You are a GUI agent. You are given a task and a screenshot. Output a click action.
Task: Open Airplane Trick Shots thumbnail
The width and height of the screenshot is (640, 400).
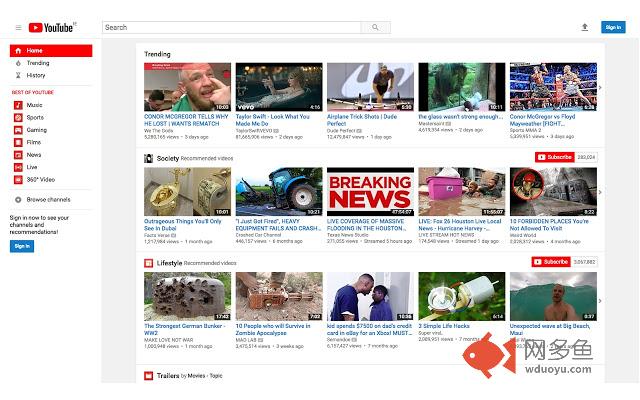click(370, 87)
